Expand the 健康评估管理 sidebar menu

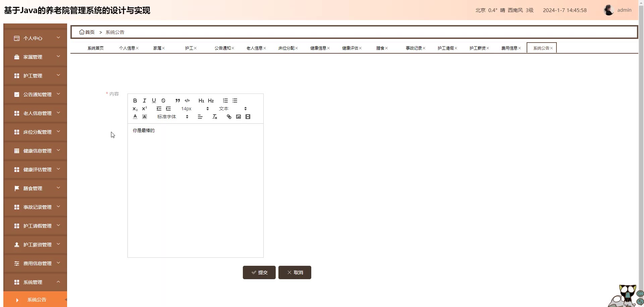[35, 170]
